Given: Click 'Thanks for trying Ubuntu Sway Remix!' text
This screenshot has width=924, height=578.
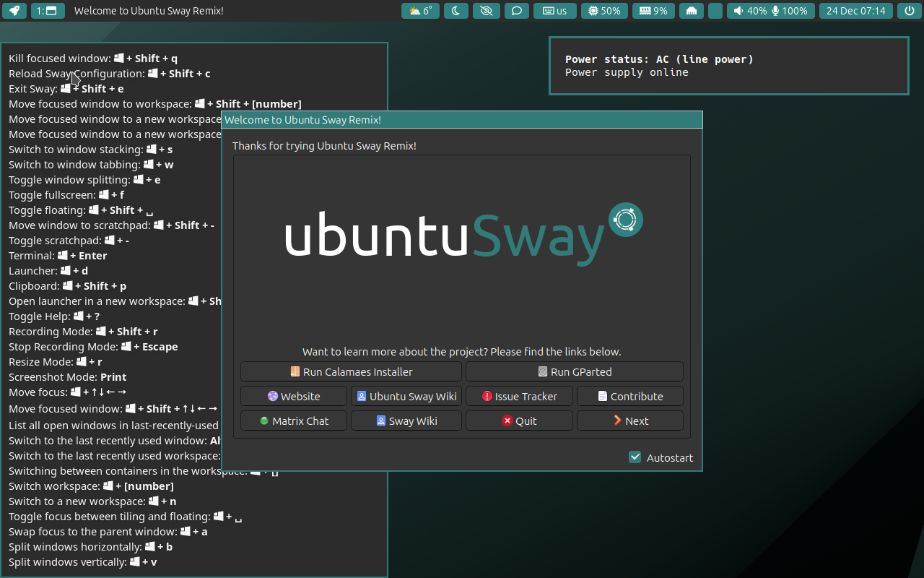Looking at the screenshot, I should pos(324,146).
